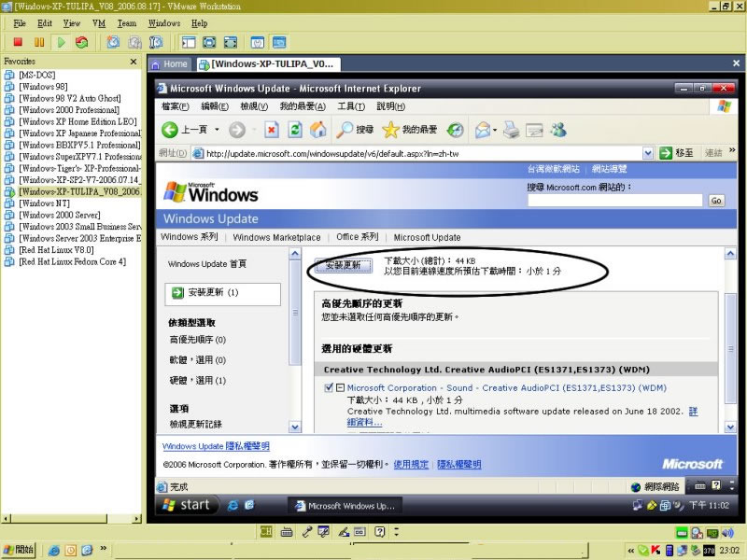Screen dimensions: 747x560
Task: Open the IE 工具(T) menu
Action: tap(351, 106)
